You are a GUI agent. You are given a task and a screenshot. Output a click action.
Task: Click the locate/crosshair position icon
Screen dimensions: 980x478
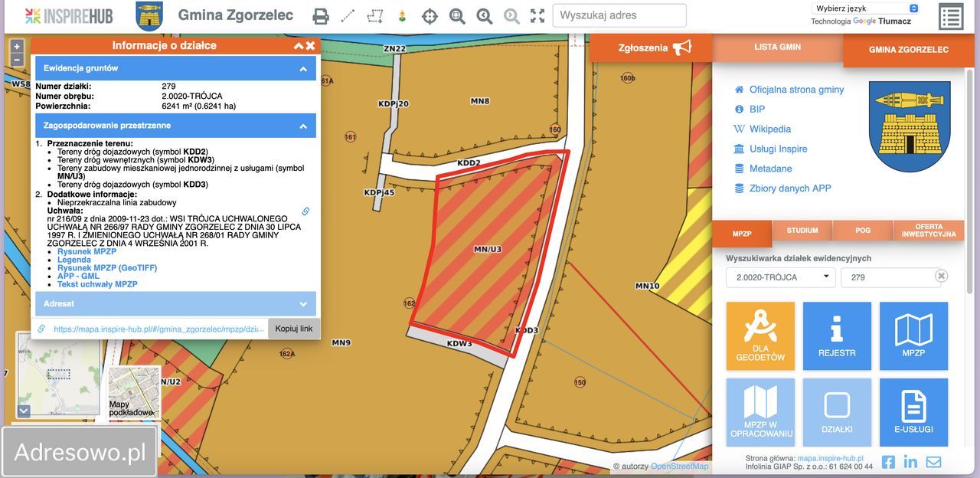tap(430, 16)
